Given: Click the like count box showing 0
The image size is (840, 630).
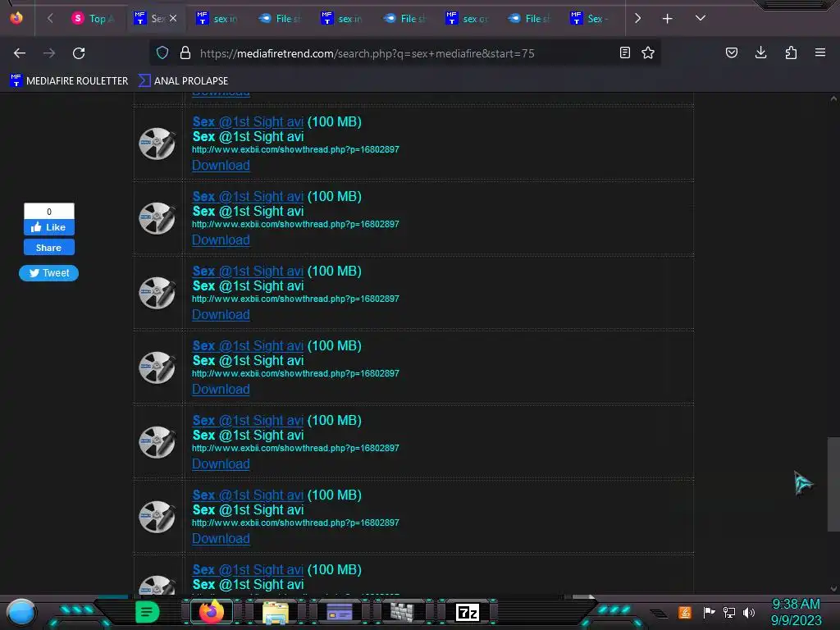Looking at the screenshot, I should tap(48, 211).
